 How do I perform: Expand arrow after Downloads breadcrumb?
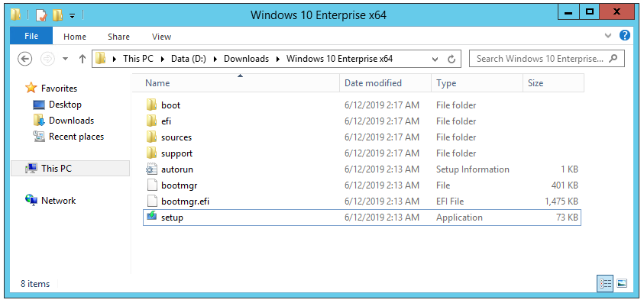coord(278,59)
